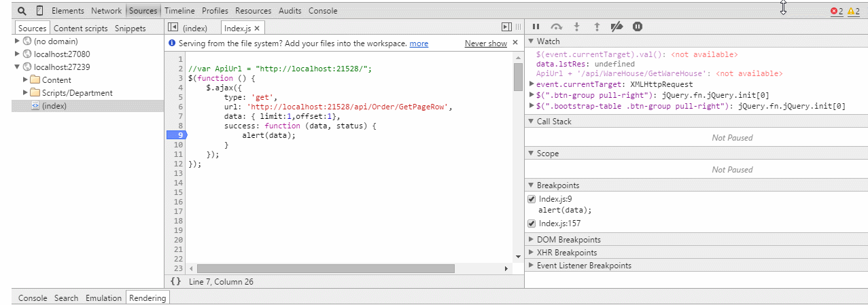The image size is (868, 305).
Task: Click the step into function icon
Action: [x=576, y=26]
